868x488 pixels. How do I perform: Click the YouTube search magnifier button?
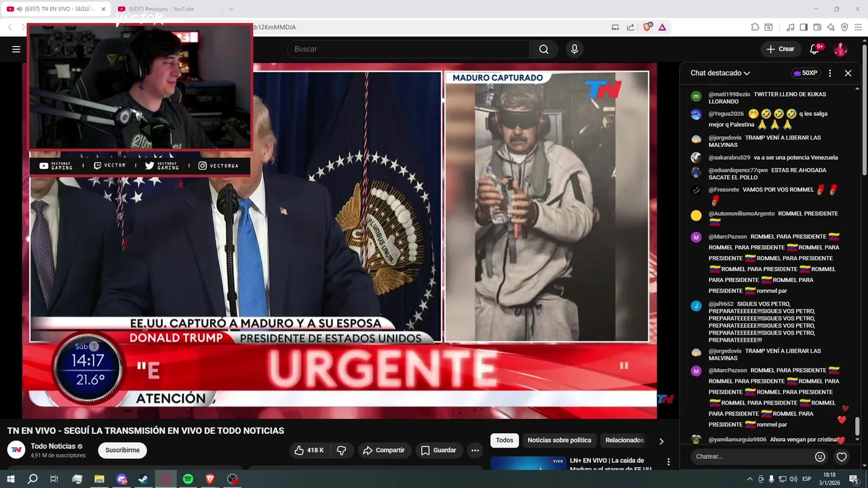[544, 49]
